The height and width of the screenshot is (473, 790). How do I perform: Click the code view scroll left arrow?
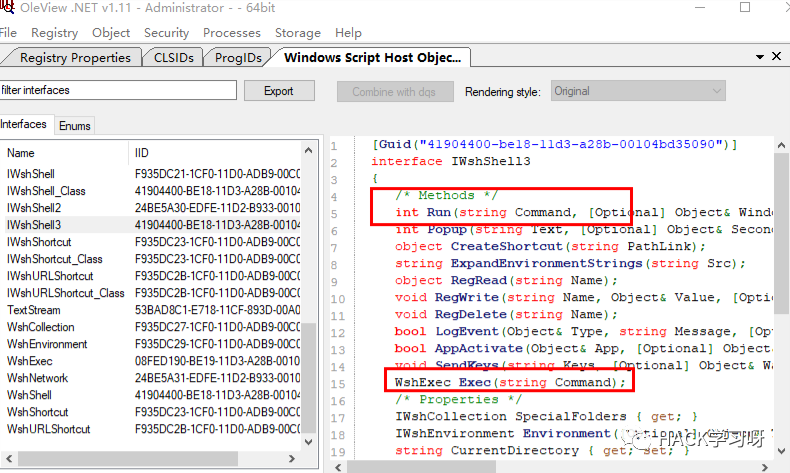coord(338,467)
